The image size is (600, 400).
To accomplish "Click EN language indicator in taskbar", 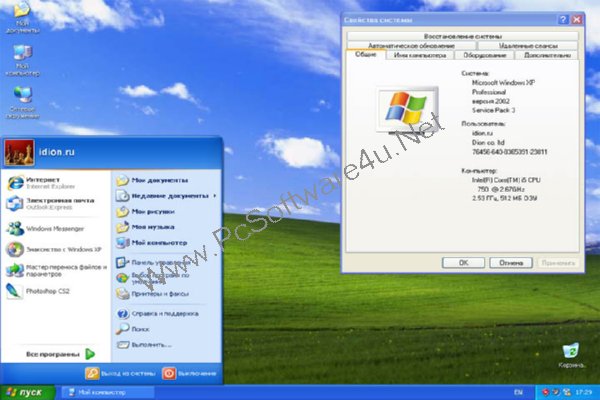I will [518, 392].
